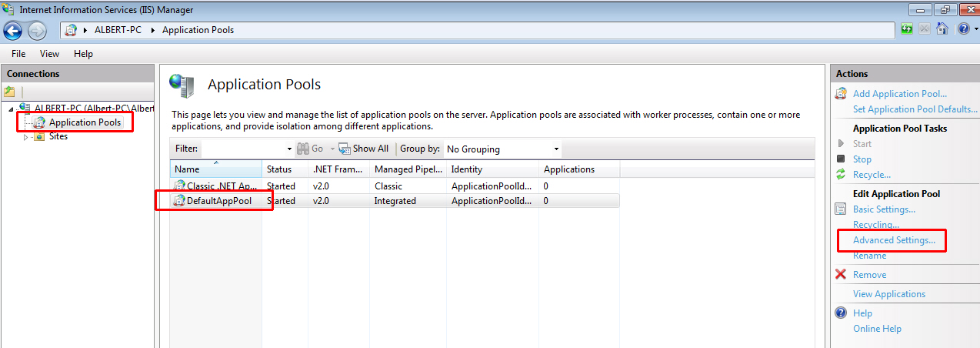Expand the Sites tree node arrow
980x348 pixels.
coord(25,137)
